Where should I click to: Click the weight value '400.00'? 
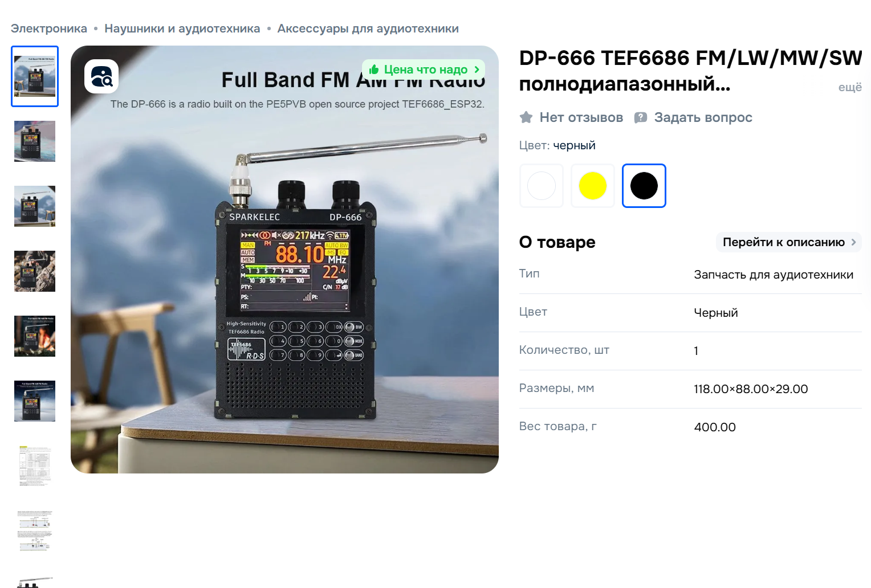pos(715,427)
